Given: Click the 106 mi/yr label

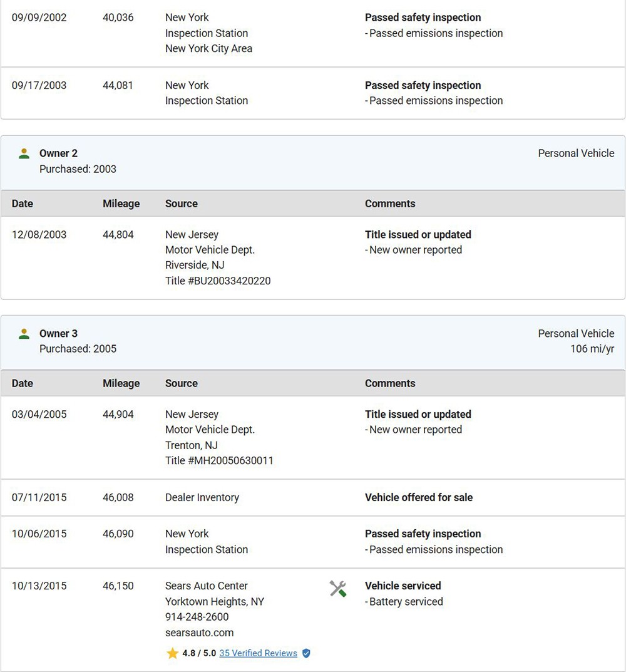Looking at the screenshot, I should point(592,349).
